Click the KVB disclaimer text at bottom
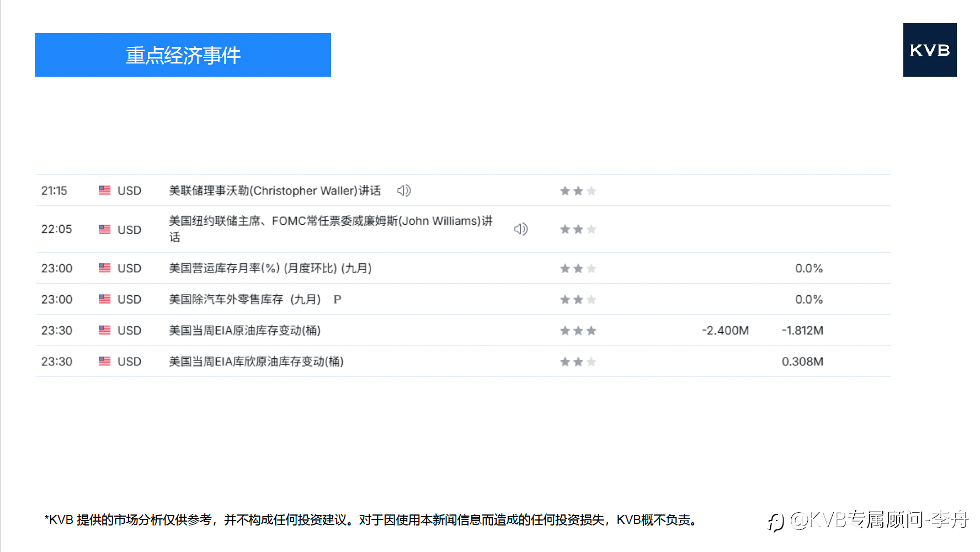This screenshot has width=980, height=552. (x=372, y=520)
